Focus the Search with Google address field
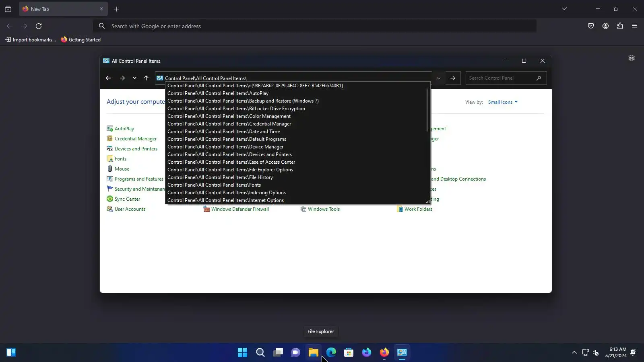Image resolution: width=644 pixels, height=362 pixels. click(315, 26)
